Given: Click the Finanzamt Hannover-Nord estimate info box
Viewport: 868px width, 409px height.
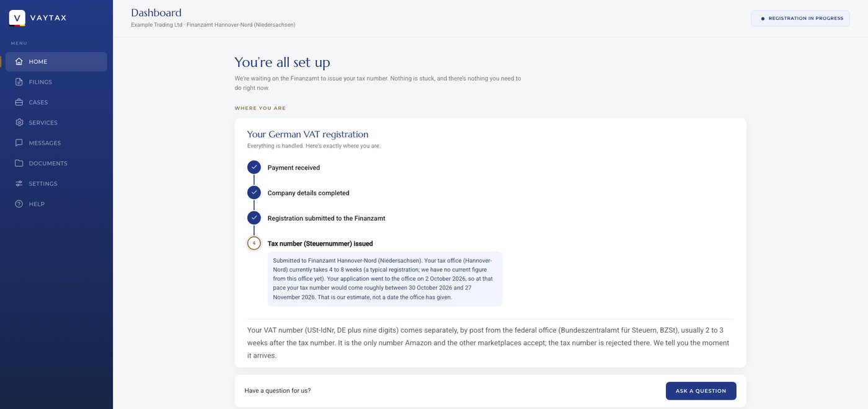Looking at the screenshot, I should tap(385, 279).
